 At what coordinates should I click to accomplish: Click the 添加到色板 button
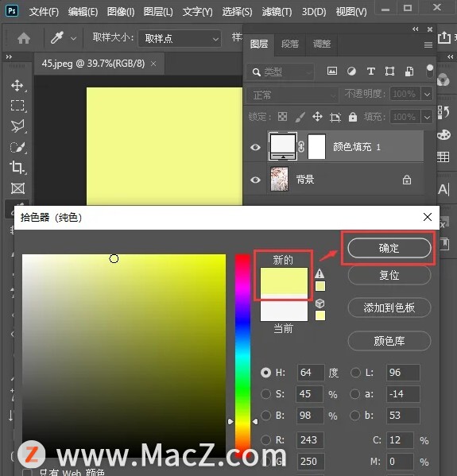point(389,308)
